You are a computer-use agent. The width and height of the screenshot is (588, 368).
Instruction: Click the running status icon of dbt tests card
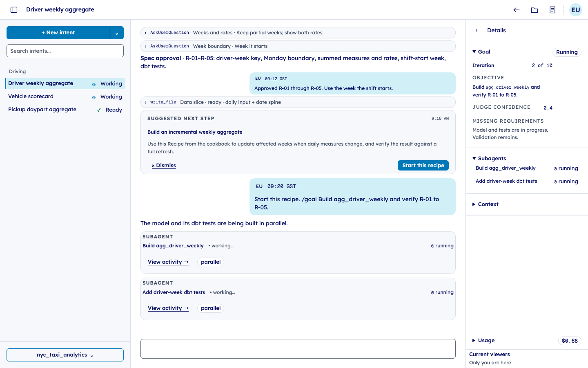(432, 293)
